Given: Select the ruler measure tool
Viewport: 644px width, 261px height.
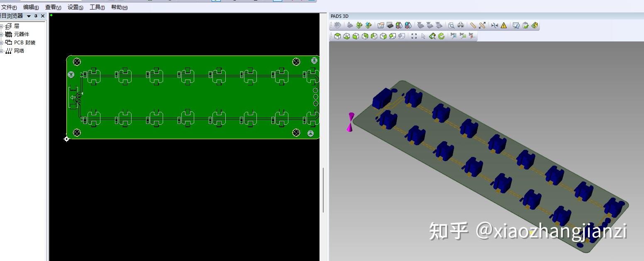Looking at the screenshot, I should tap(473, 25).
